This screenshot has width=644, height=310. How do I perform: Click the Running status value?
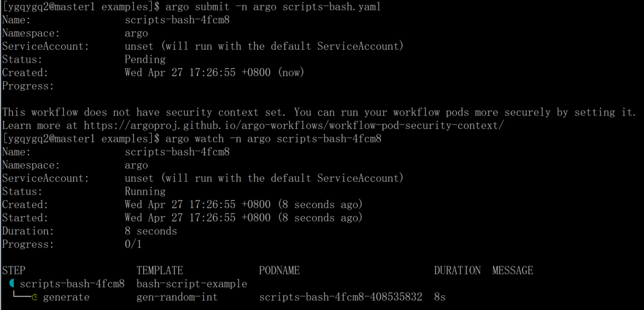145,192
